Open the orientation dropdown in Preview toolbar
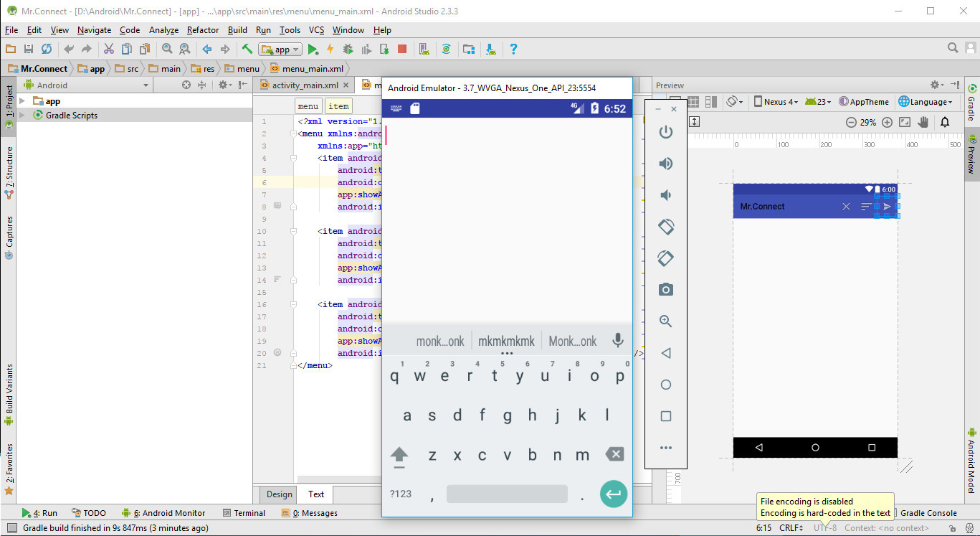980x536 pixels. 736,102
